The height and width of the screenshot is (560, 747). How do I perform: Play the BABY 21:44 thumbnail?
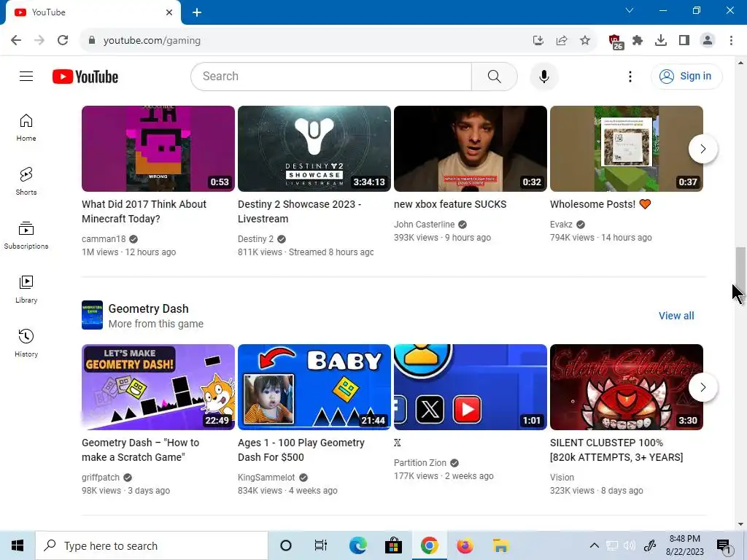tap(314, 387)
